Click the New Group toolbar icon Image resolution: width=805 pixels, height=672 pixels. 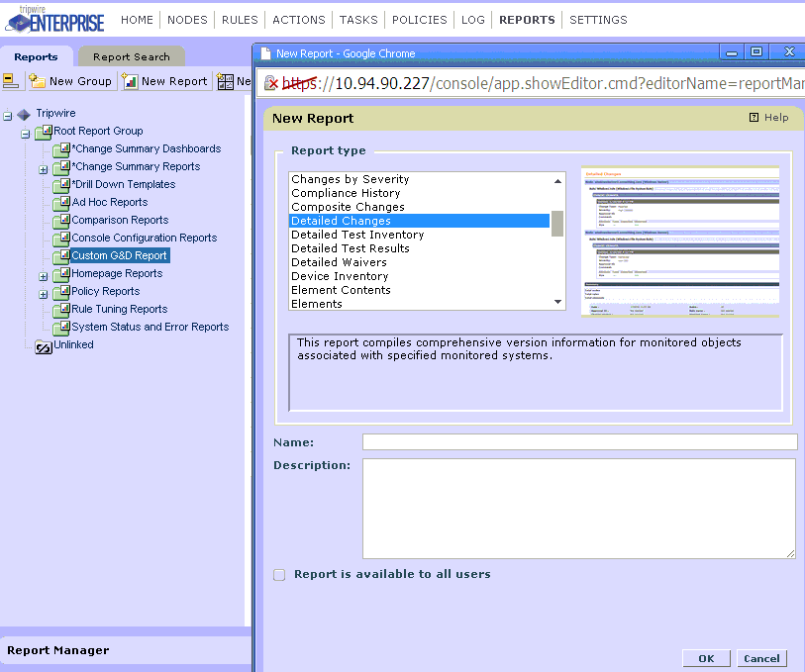(37, 82)
